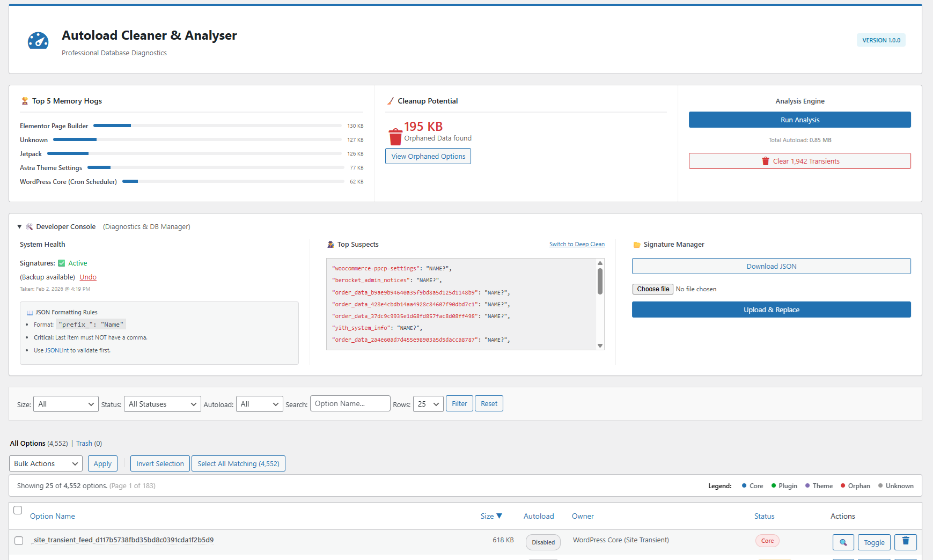Click the gauge logo beside Autoload Cleaner & Analyser
This screenshot has width=933, height=560.
(x=38, y=40)
